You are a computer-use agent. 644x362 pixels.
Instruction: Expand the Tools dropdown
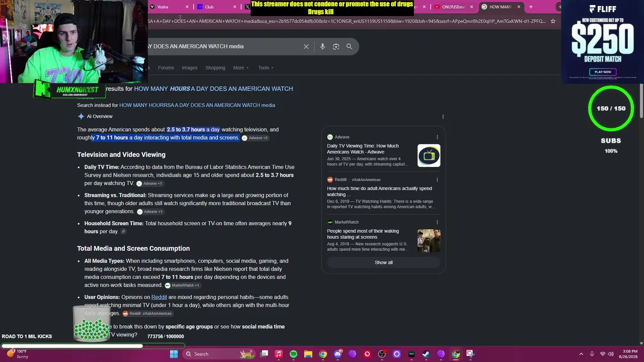[266, 68]
